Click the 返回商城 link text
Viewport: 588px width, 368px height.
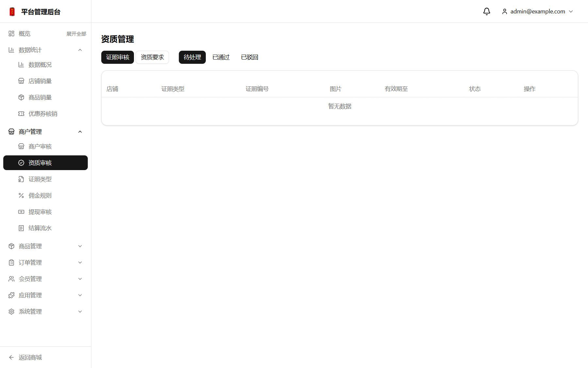coord(30,357)
